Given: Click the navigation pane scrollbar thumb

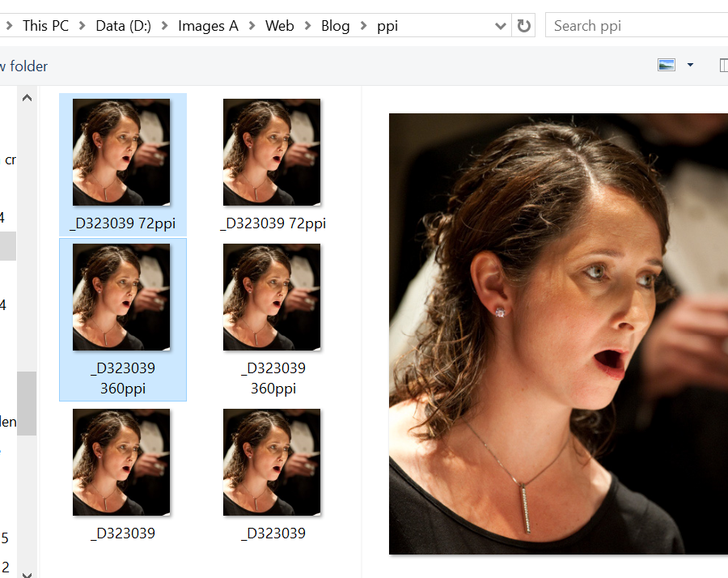Looking at the screenshot, I should (27, 403).
